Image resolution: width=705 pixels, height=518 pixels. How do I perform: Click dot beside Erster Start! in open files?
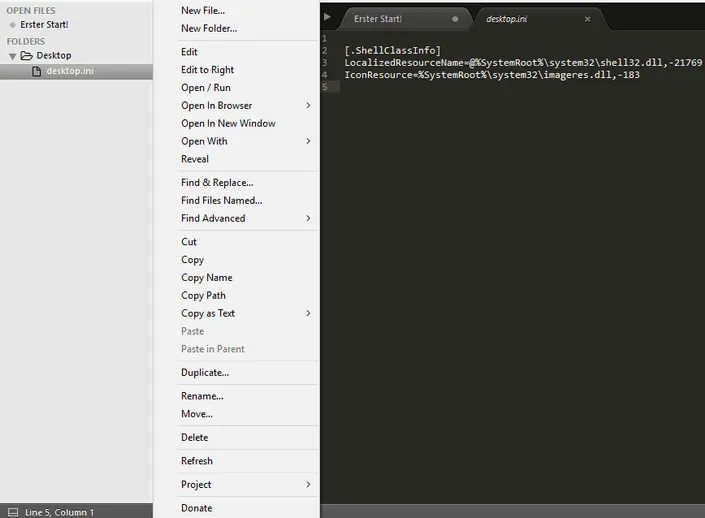coord(13,25)
